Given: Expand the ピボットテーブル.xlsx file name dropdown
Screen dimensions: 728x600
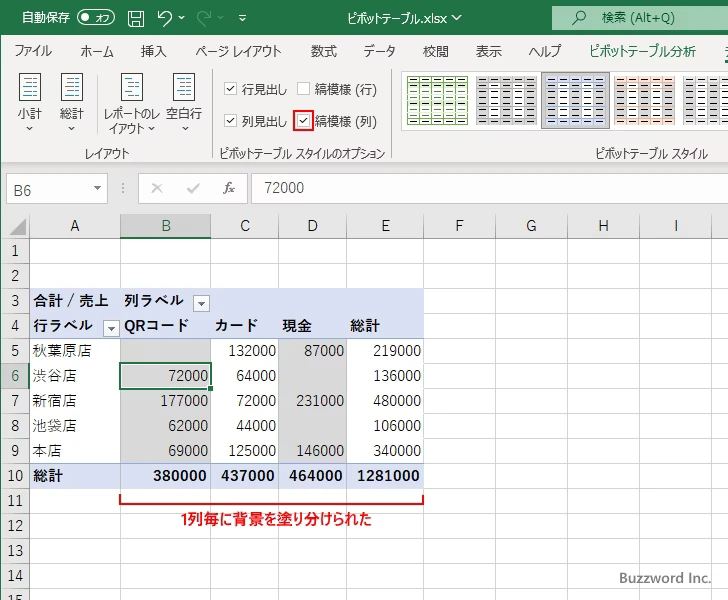Looking at the screenshot, I should point(457,18).
